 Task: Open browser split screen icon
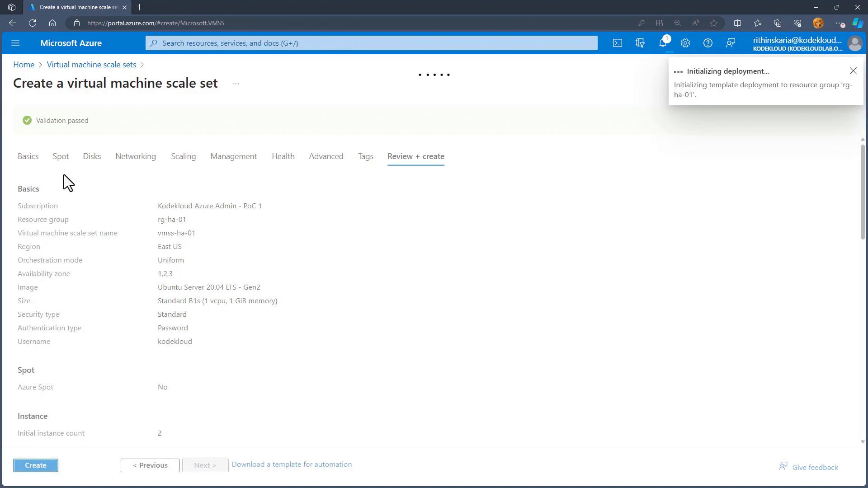point(737,23)
